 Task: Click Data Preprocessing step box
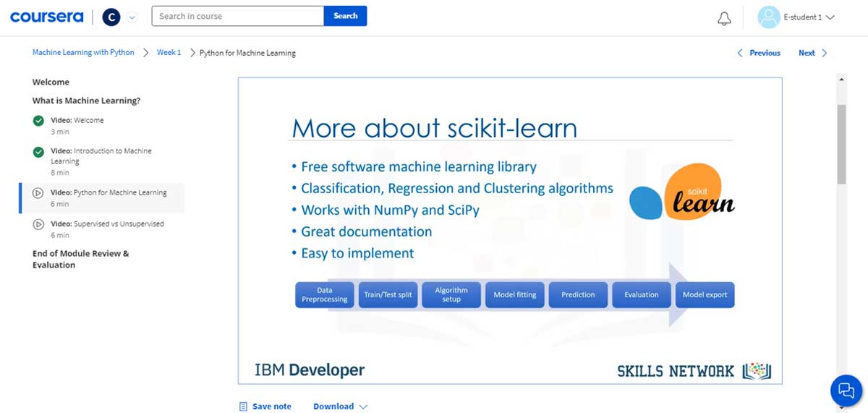pyautogui.click(x=325, y=294)
